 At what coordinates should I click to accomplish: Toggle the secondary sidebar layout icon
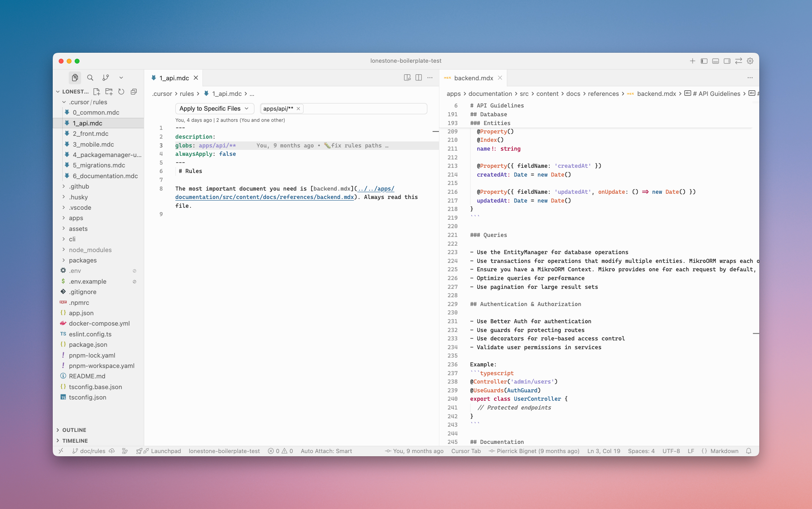(x=727, y=61)
